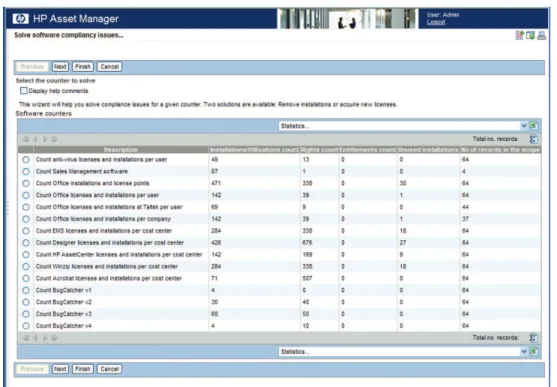Screen dimensions: 557x387
Task: Click the Logout link
Action: click(x=436, y=22)
